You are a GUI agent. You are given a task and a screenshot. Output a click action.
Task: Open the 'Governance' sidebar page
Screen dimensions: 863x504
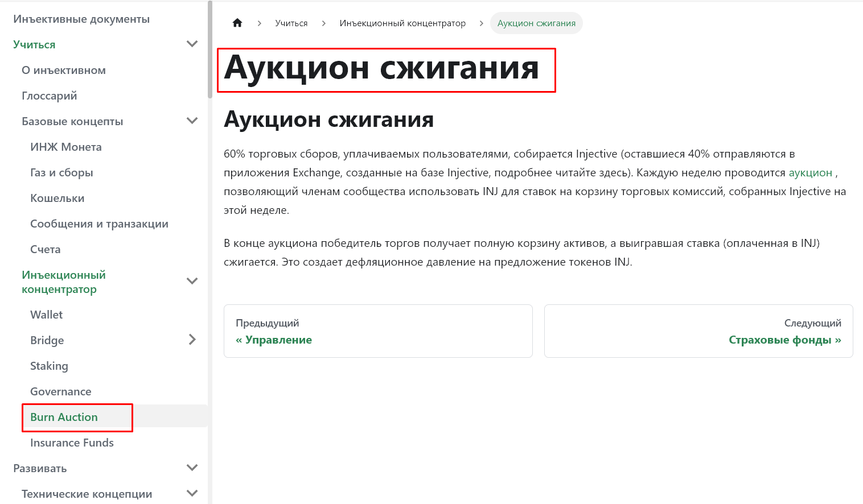(61, 391)
